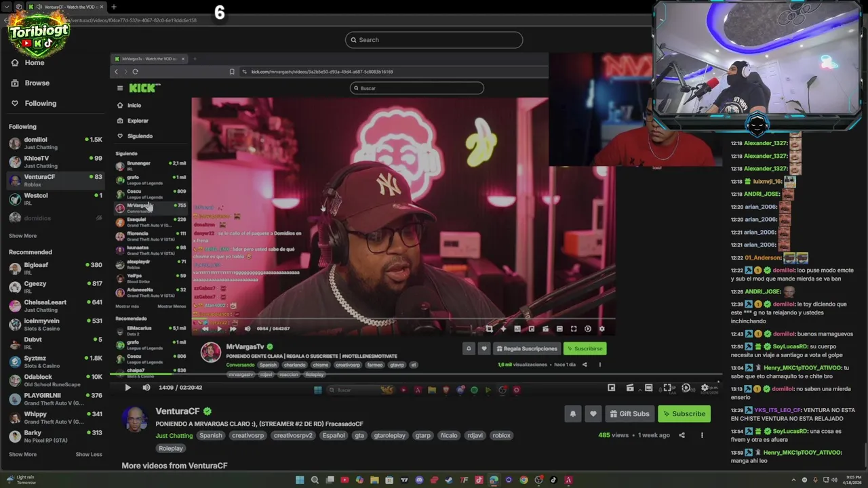Enter fullscreen in the video player

(667, 388)
